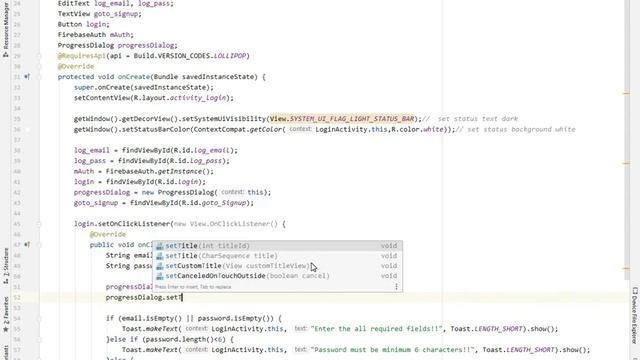Image resolution: width=640 pixels, height=360 pixels.
Task: Click 'ProgressDialog progressDialog;' declaration
Action: 118,45
